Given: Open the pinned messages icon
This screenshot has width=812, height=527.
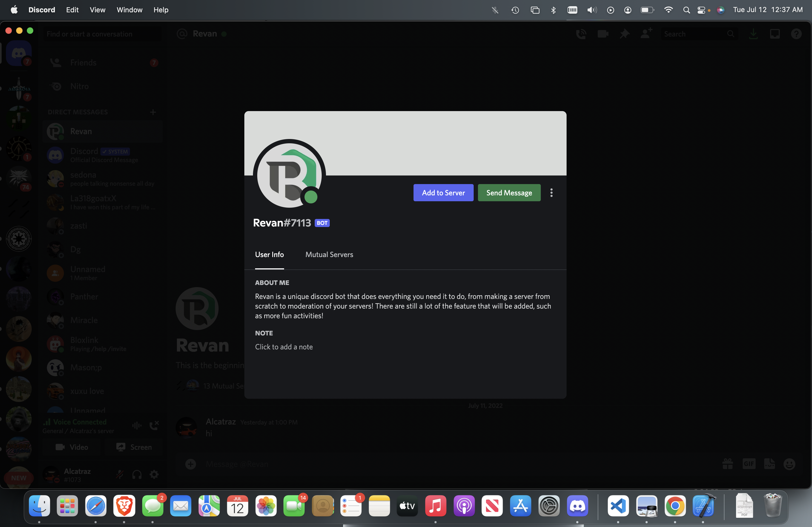Looking at the screenshot, I should 624,34.
